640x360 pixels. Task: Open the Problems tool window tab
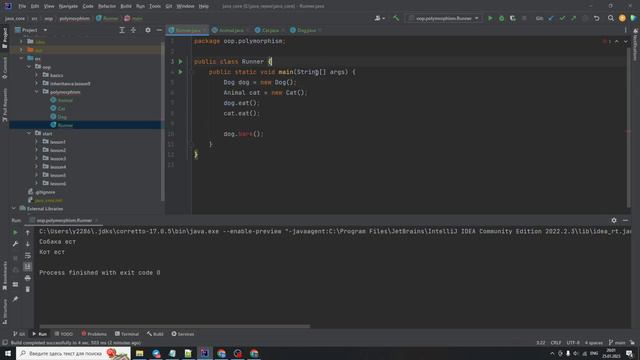[x=94, y=334]
